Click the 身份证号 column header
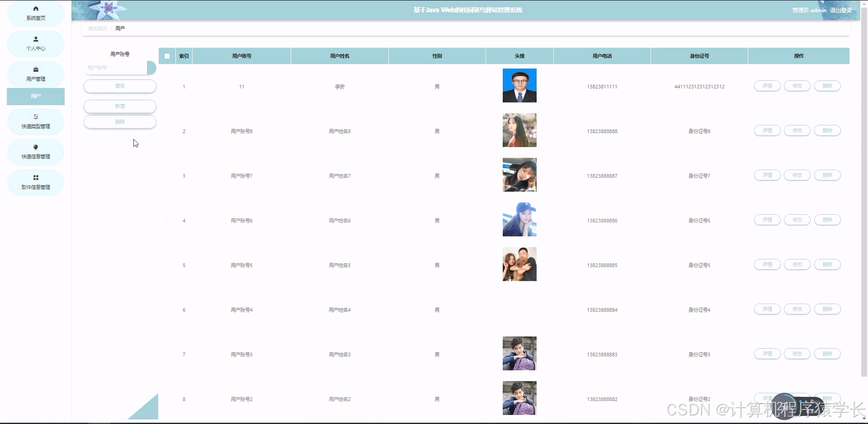Viewport: 868px width, 424px height. (x=699, y=56)
